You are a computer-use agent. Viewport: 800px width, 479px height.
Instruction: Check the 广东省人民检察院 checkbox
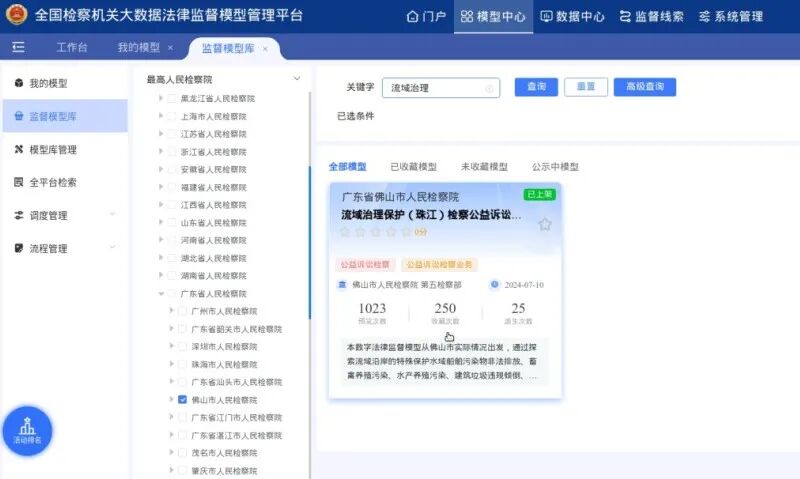(x=172, y=294)
